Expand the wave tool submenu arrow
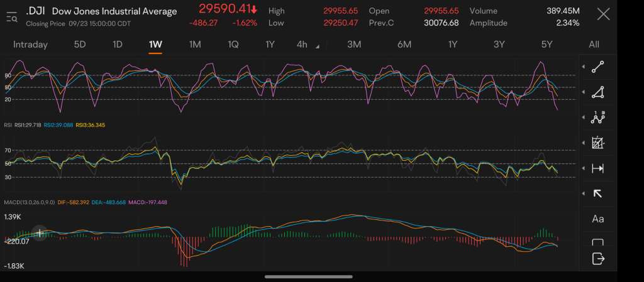The height and width of the screenshot is (282, 644). click(584, 117)
